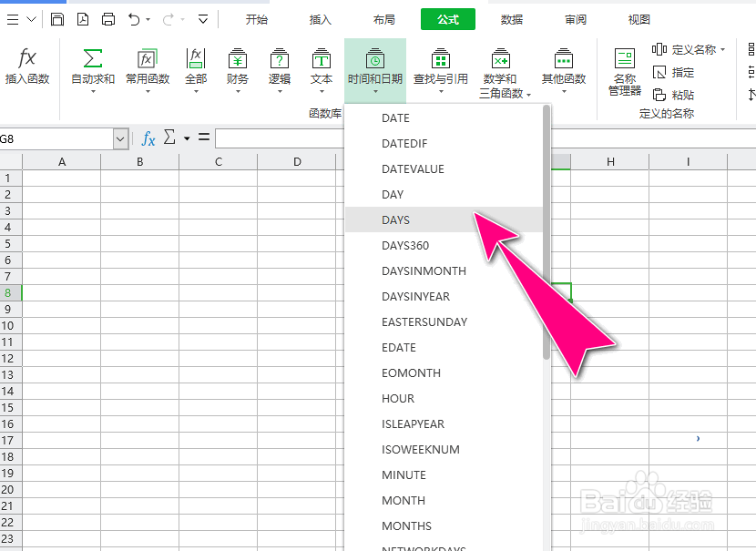
Task: Choose MINUTE from the list
Action: 444,475
